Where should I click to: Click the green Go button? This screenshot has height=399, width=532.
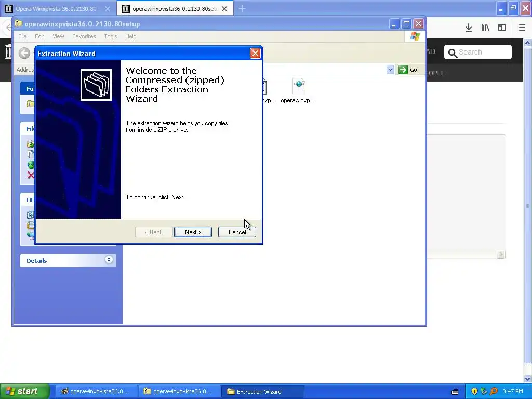[408, 70]
